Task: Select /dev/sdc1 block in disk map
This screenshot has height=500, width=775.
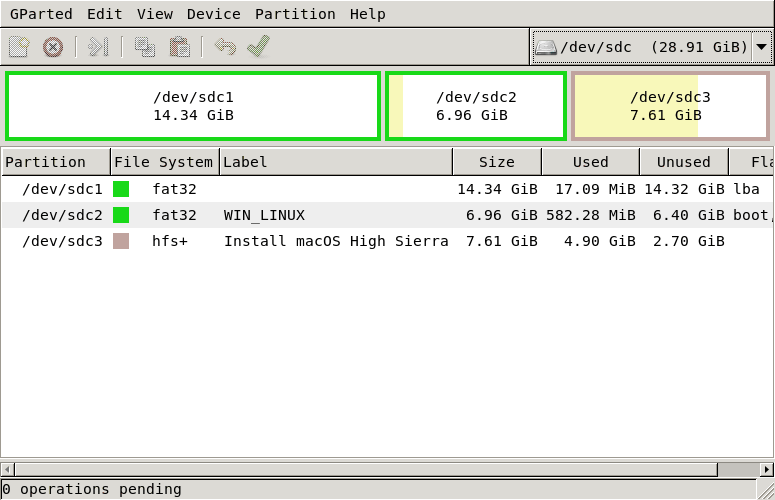Action: click(193, 106)
